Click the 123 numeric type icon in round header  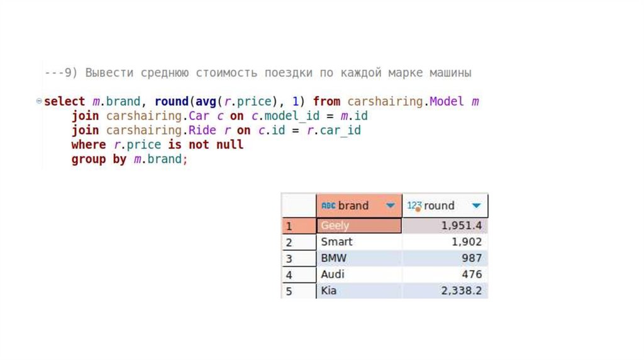[414, 206]
